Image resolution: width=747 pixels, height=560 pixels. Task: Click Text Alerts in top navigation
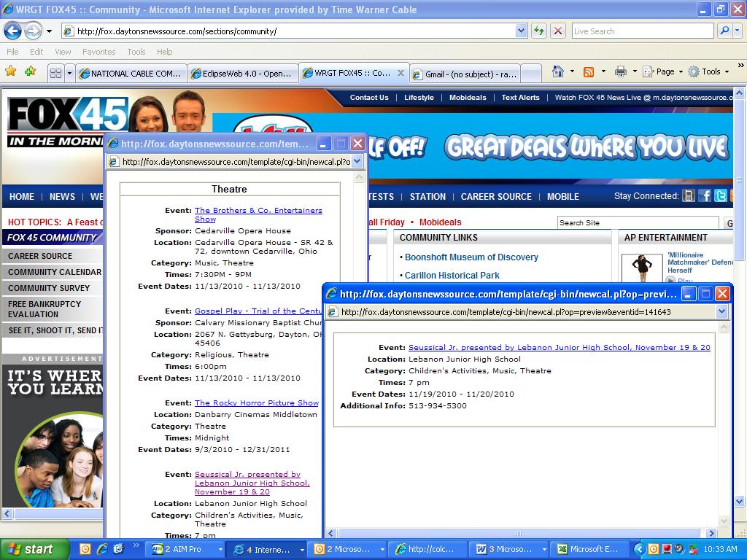[520, 98]
